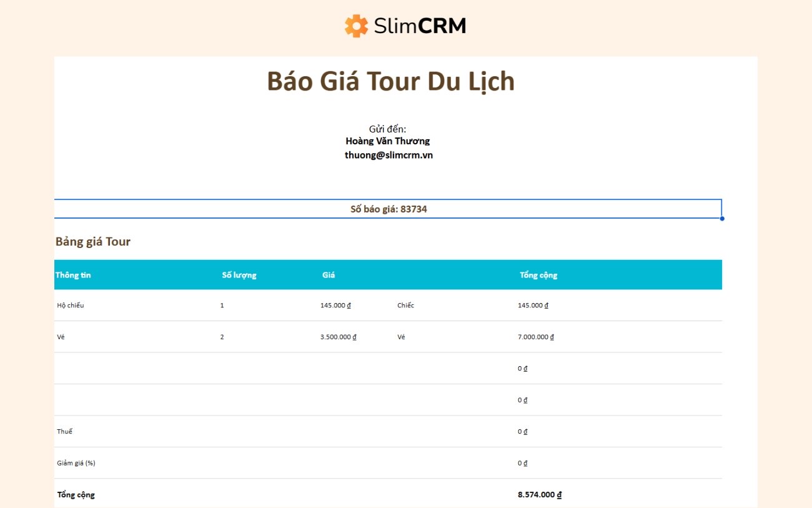
Task: Click the SlimCRM gear logo icon
Action: (x=356, y=26)
